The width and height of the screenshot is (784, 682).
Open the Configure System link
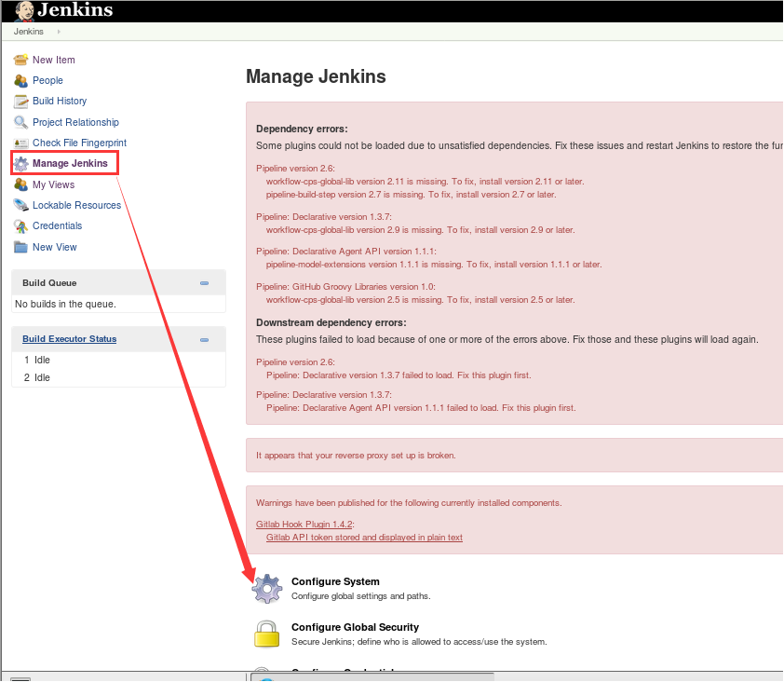335,582
